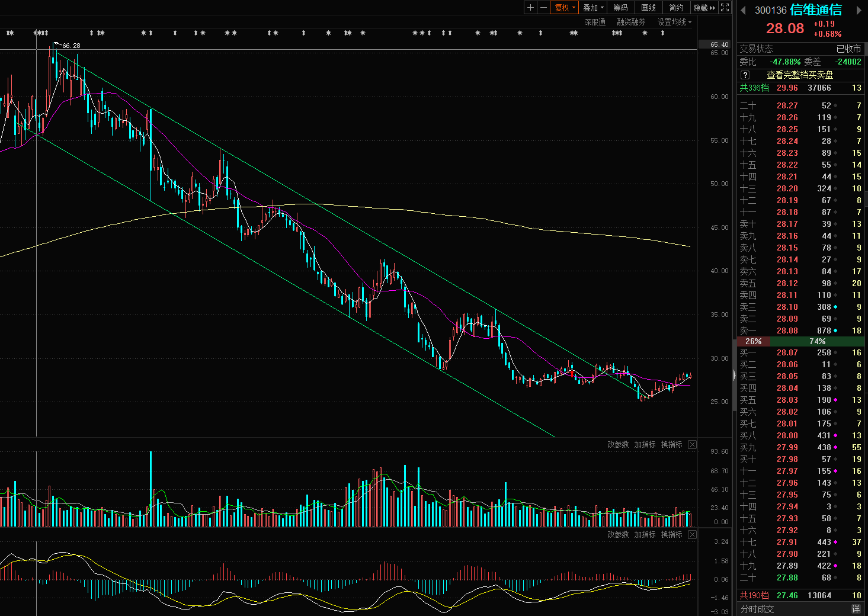Select the 卖一 row at 28.08

point(800,331)
